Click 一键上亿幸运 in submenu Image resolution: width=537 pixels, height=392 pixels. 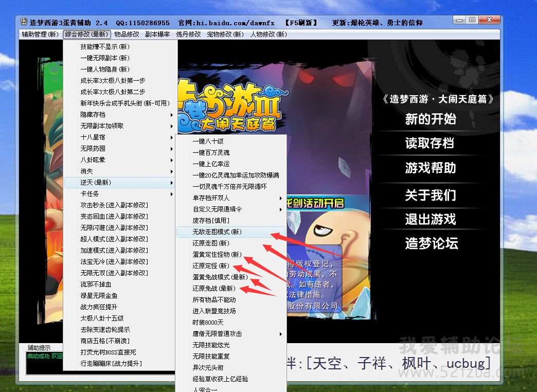(231, 164)
